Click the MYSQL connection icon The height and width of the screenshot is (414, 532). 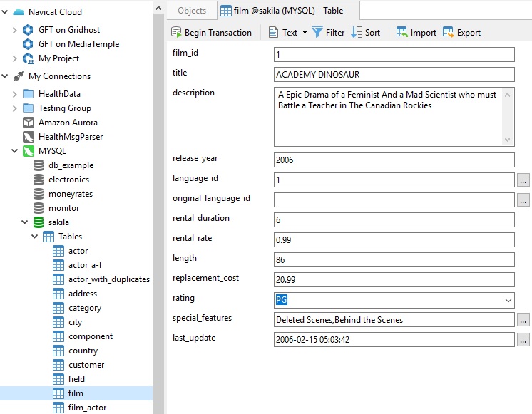pos(28,151)
